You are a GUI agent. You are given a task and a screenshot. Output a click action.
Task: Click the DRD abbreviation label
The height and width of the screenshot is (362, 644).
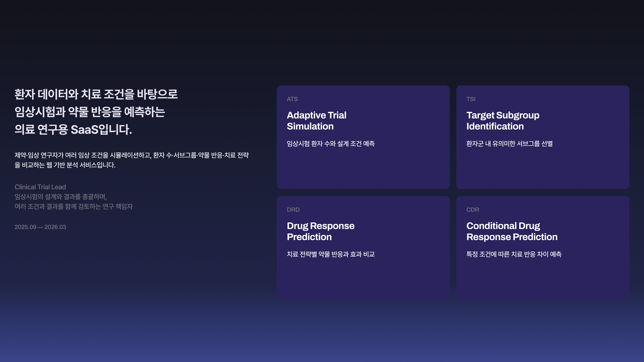293,210
